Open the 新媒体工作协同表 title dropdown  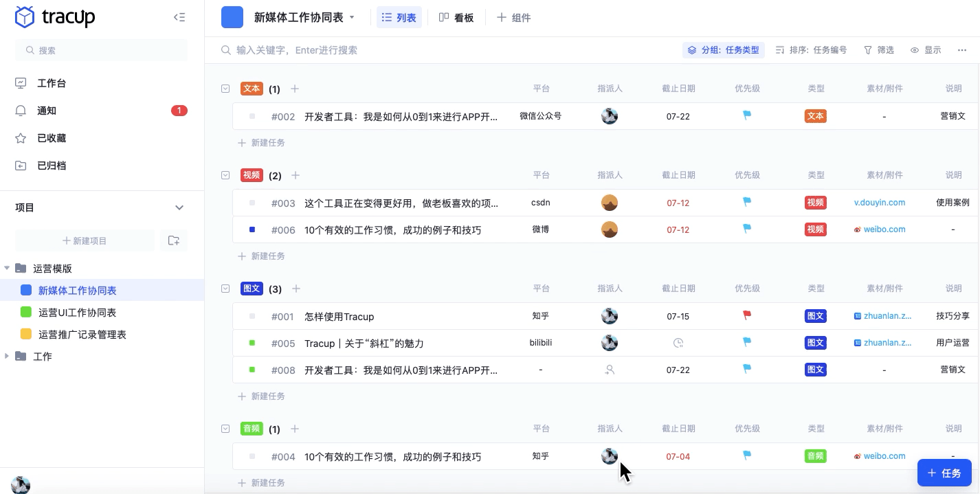[352, 17]
